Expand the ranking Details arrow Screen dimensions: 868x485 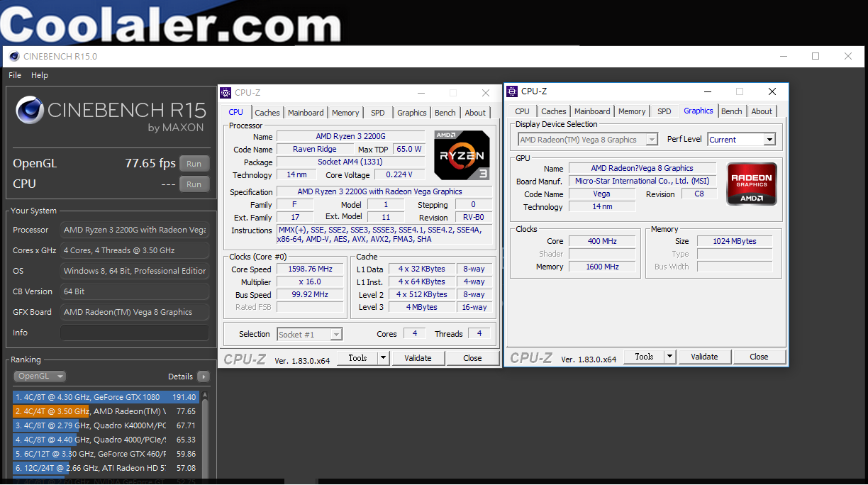click(x=204, y=377)
